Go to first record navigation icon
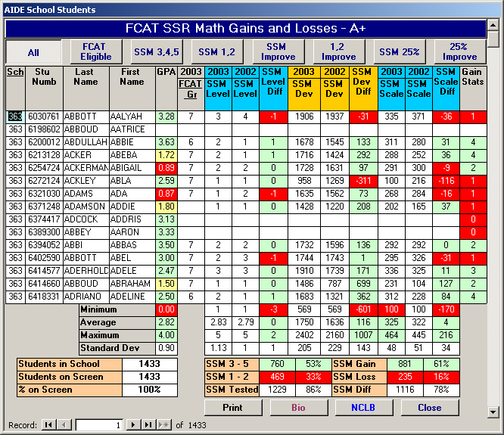The width and height of the screenshot is (504, 435). click(48, 424)
